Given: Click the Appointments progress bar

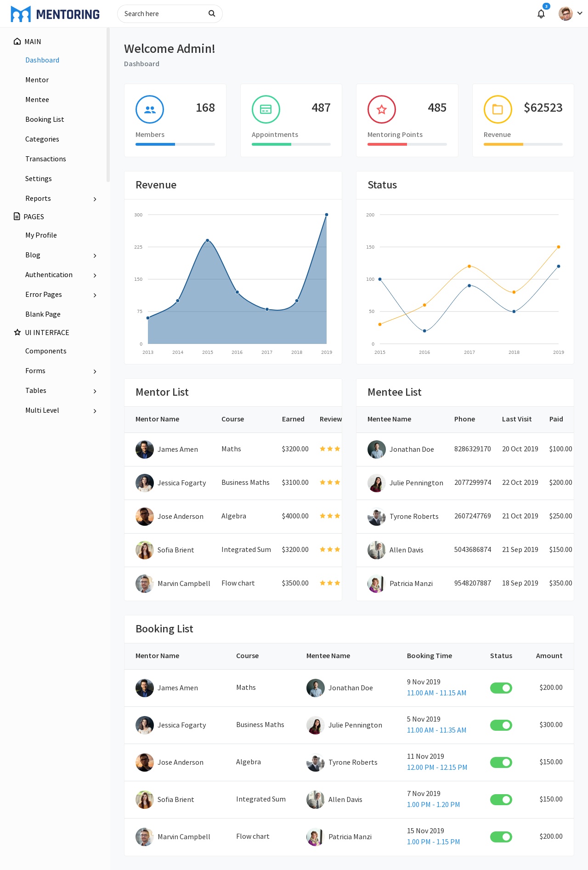Looking at the screenshot, I should 291,144.
